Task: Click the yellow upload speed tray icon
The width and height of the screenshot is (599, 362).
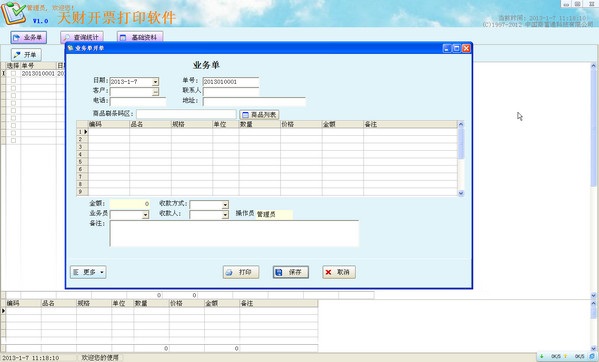Action: click(565, 356)
